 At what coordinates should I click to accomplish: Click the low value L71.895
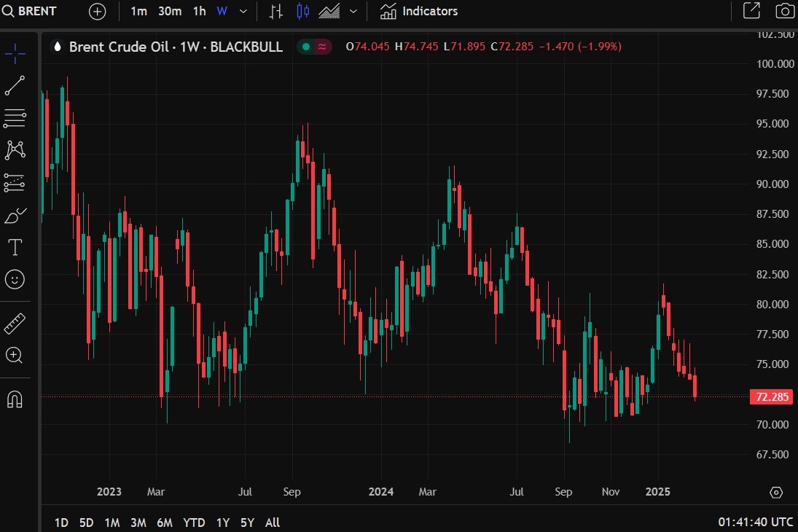[x=464, y=47]
